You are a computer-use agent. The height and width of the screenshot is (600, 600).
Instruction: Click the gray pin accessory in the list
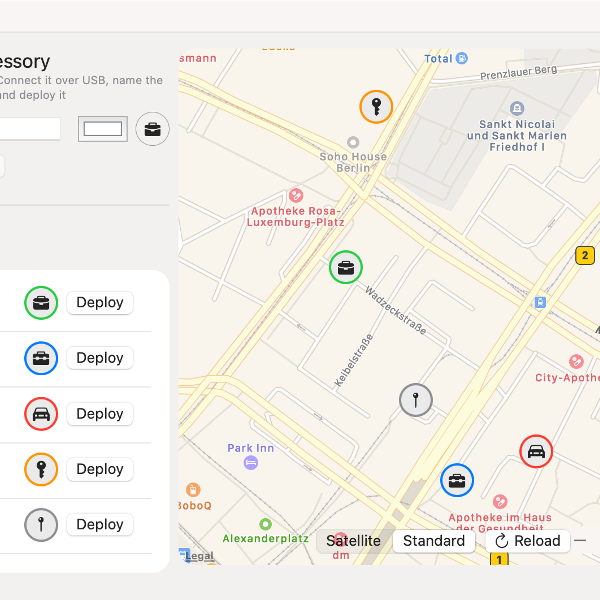41,524
